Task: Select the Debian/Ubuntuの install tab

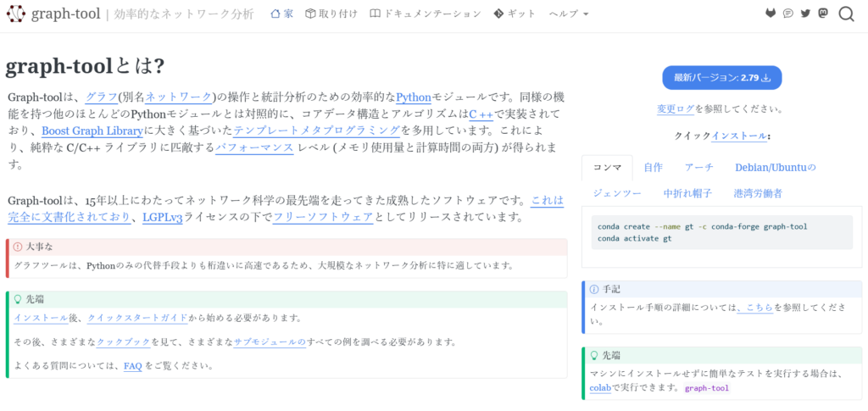Action: [x=776, y=168]
